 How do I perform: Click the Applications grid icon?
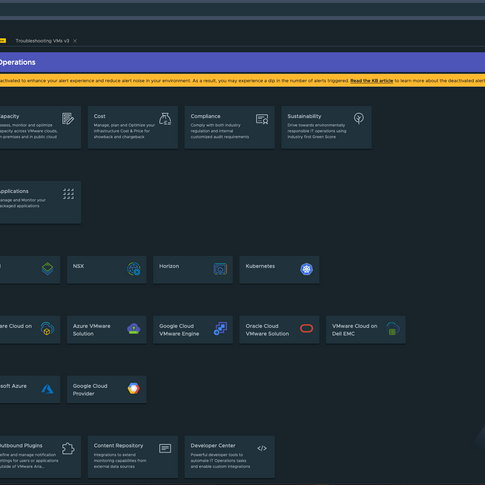[69, 194]
